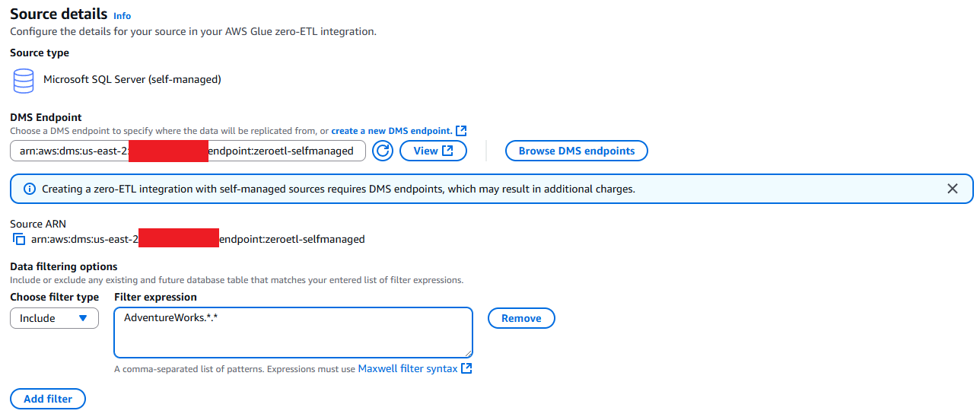The image size is (980, 414).
Task: Click into the Filter expression text area
Action: 293,332
